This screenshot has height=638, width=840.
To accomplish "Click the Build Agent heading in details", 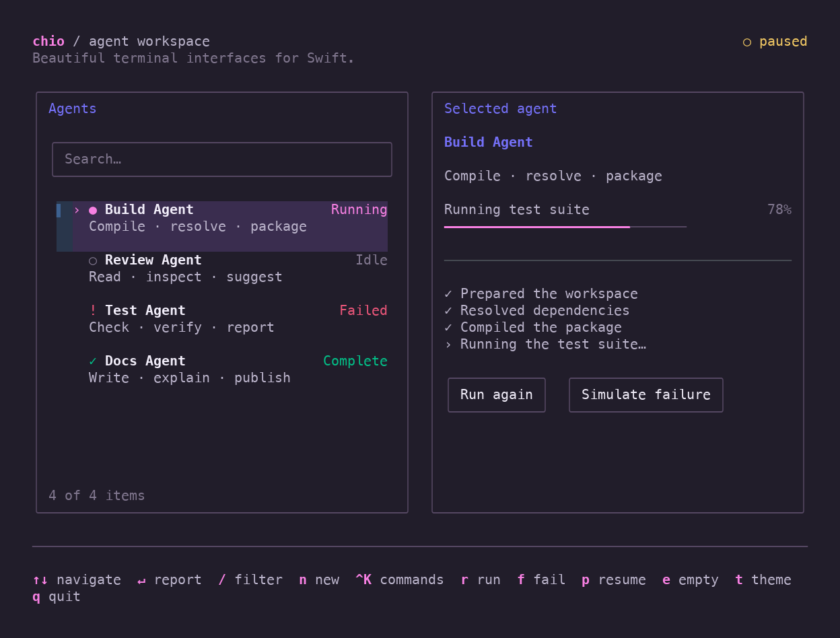I will coord(489,142).
